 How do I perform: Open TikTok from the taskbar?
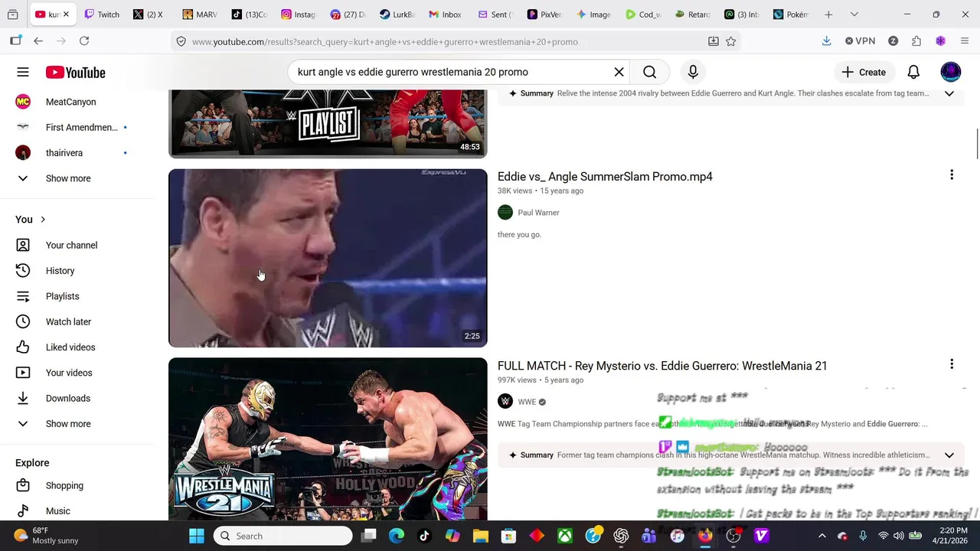424,536
